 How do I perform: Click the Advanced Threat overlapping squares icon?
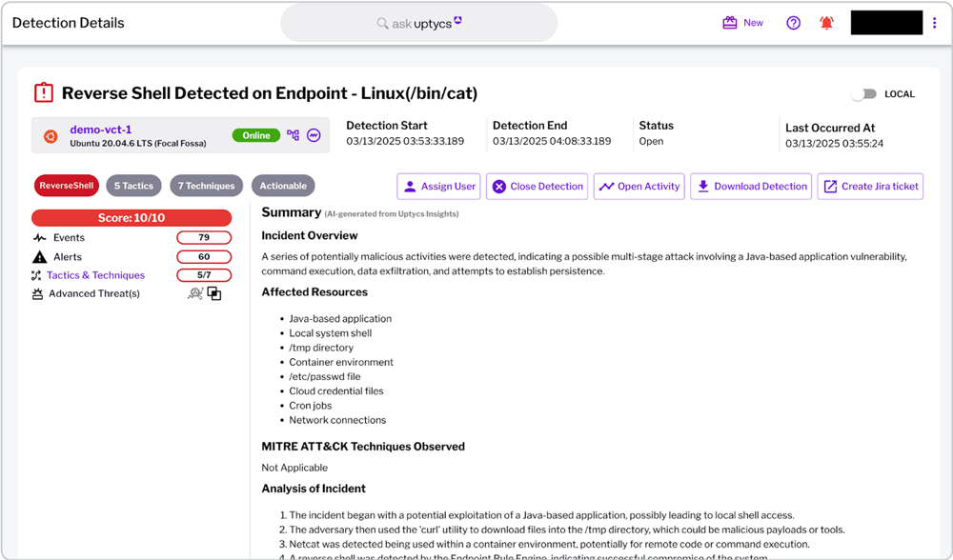(x=213, y=294)
